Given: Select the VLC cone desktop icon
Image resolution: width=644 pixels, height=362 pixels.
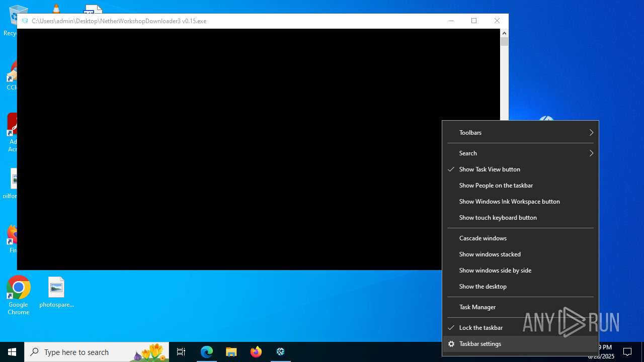Looking at the screenshot, I should (x=56, y=8).
